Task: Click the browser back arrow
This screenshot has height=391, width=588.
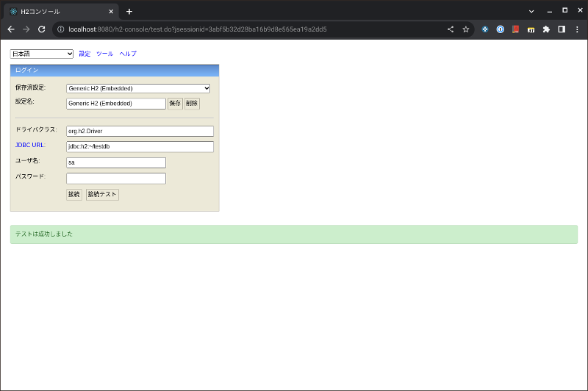Action: click(11, 29)
